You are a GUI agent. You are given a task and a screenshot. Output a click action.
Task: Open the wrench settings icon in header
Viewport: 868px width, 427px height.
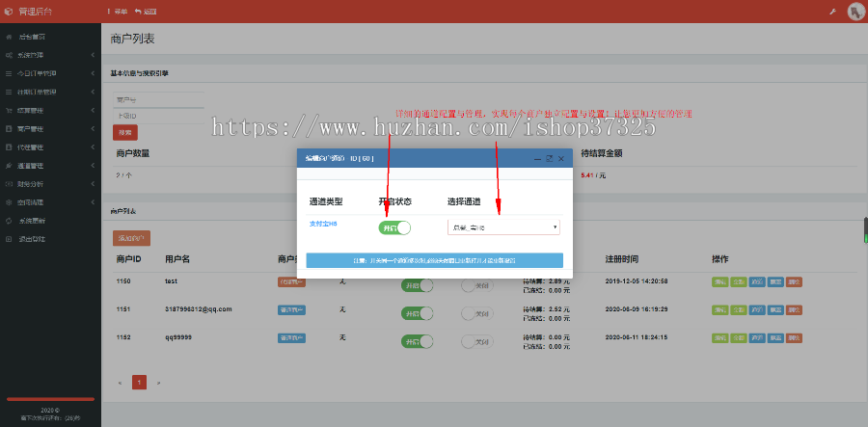(x=832, y=12)
